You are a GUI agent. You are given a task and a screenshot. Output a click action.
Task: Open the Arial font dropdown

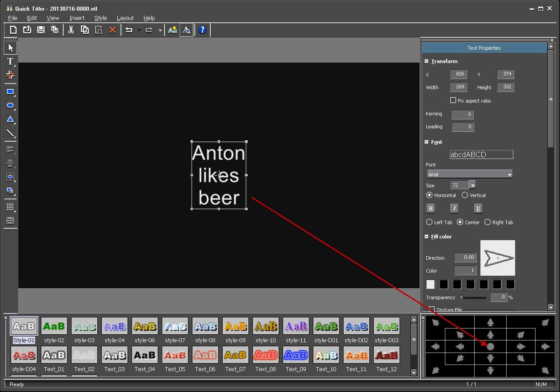tap(470, 174)
